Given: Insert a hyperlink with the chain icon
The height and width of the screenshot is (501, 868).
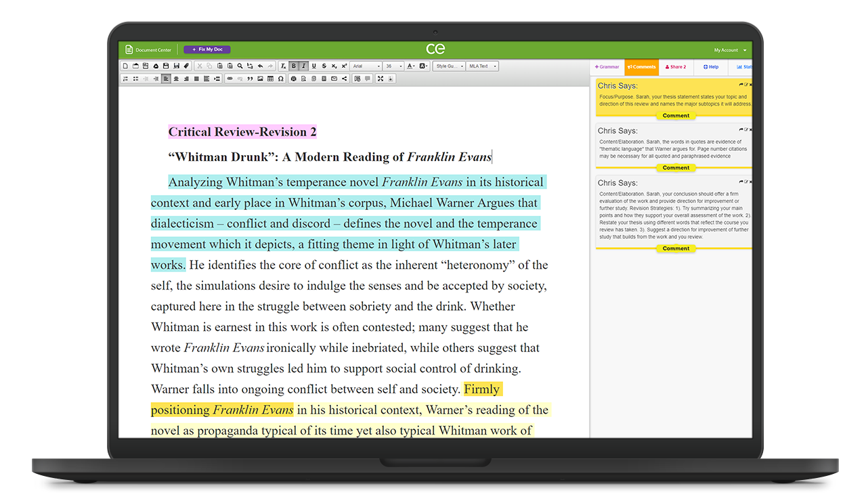Looking at the screenshot, I should (230, 79).
